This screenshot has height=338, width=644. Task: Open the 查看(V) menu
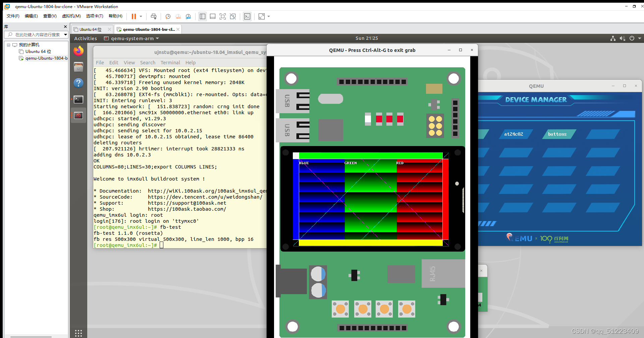point(50,16)
